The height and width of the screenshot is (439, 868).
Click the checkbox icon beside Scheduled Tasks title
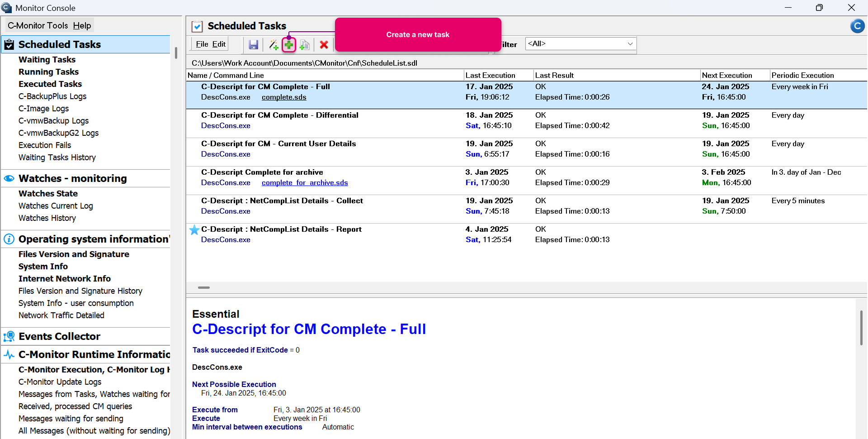coord(197,26)
